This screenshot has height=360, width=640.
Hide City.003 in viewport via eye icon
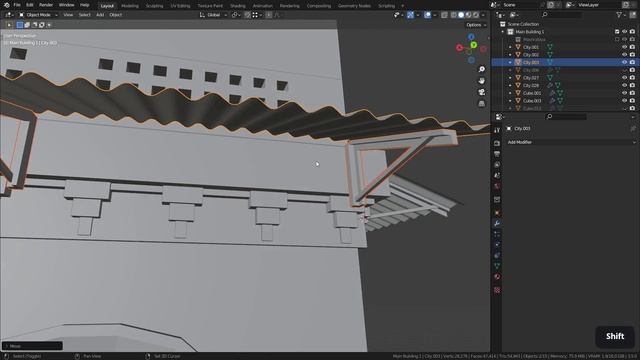pyautogui.click(x=624, y=62)
